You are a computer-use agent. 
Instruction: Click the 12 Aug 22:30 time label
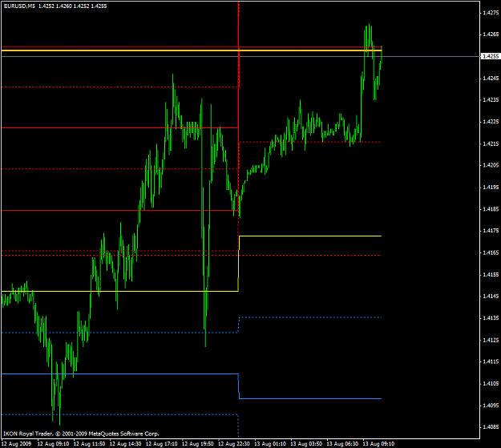[233, 444]
